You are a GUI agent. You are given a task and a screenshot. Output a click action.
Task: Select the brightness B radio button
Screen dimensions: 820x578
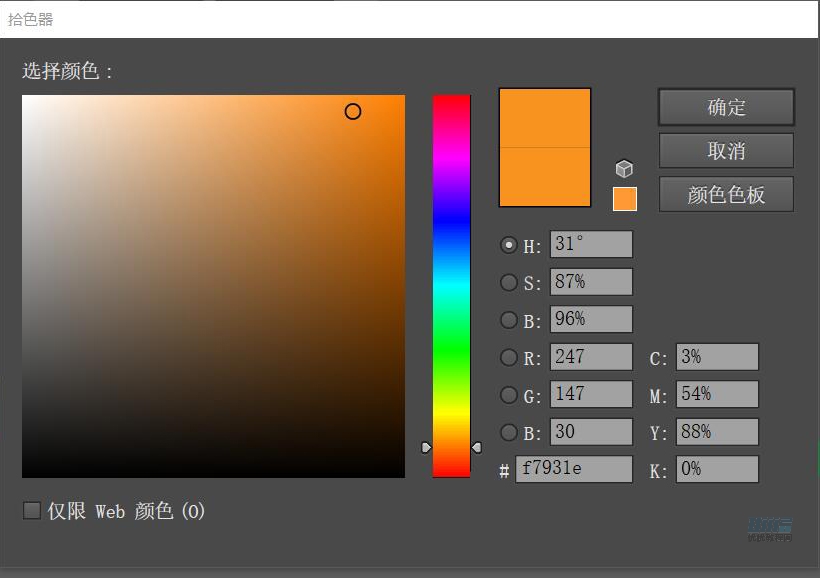[508, 320]
